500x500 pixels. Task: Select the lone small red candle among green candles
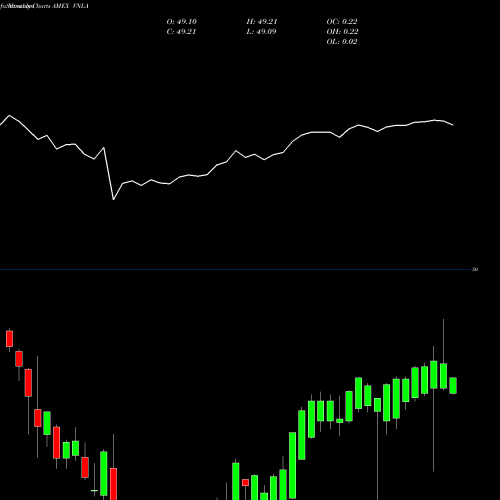tap(246, 482)
